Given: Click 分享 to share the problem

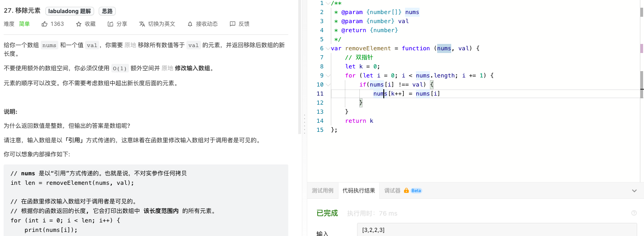Looking at the screenshot, I should point(122,24).
